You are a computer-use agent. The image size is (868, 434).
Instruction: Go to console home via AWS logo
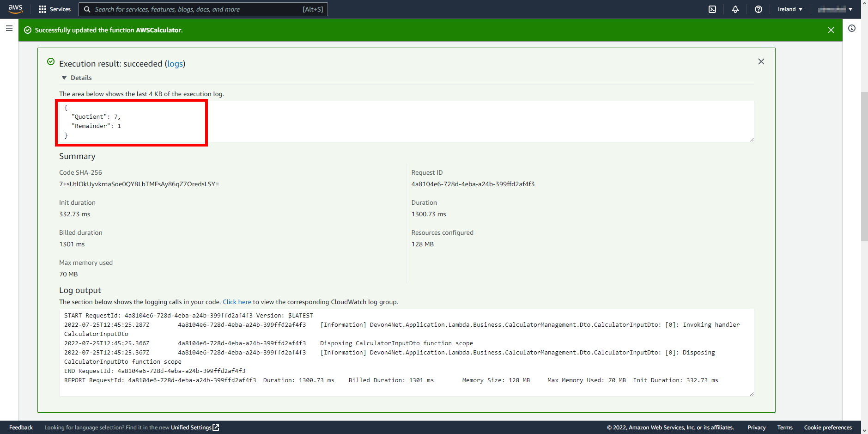click(15, 9)
